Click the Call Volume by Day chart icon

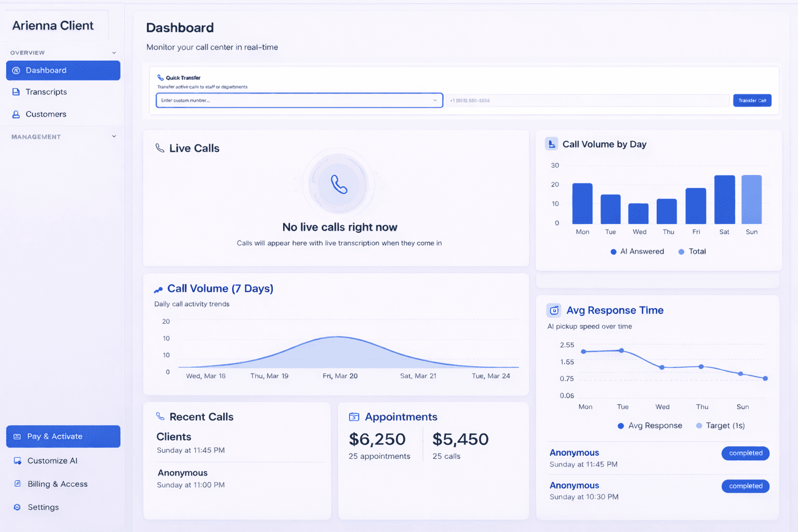551,144
